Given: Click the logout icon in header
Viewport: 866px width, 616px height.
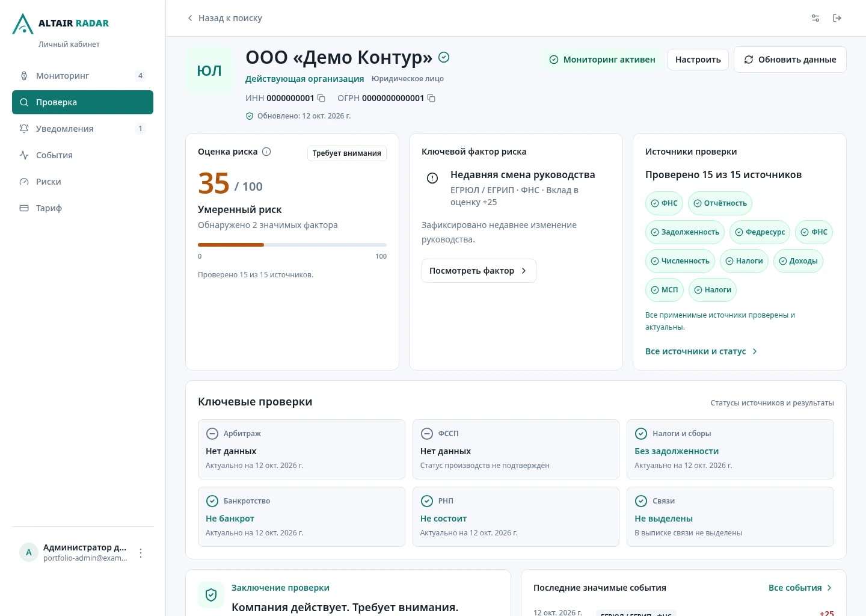Looking at the screenshot, I should point(837,18).
